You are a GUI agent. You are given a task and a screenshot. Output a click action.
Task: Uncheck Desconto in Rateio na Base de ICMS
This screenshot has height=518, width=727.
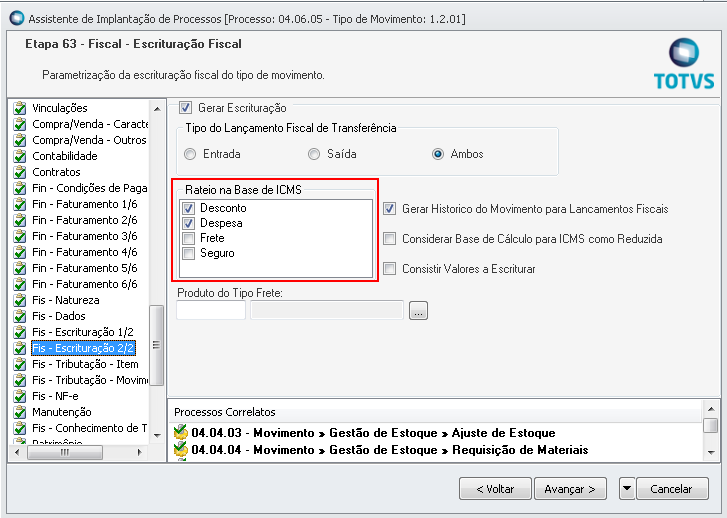pyautogui.click(x=188, y=208)
